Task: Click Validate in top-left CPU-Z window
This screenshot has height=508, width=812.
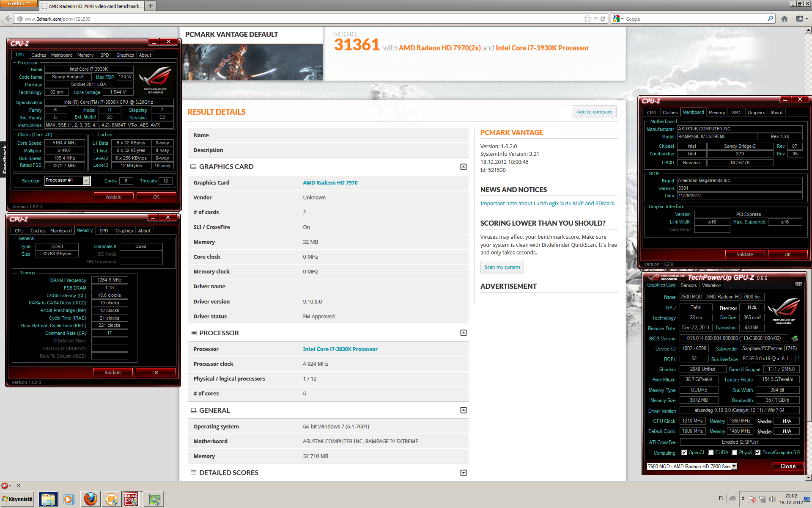Action: pyautogui.click(x=113, y=197)
